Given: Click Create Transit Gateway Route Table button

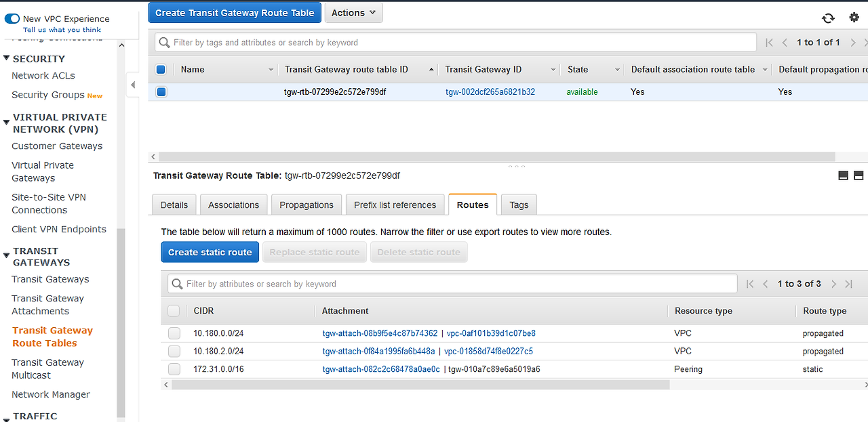Looking at the screenshot, I should [x=235, y=13].
